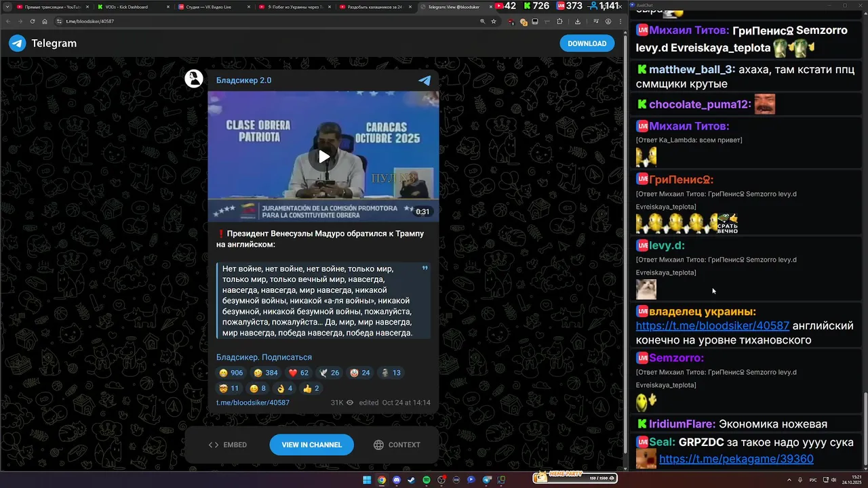Click username владелец украины in chat
Image resolution: width=868 pixels, height=488 pixels.
[703, 312]
